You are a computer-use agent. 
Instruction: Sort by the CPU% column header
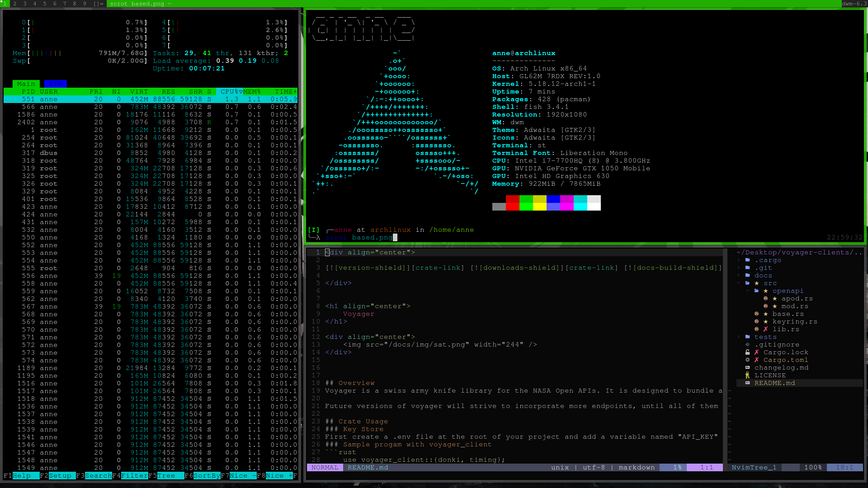(x=230, y=92)
